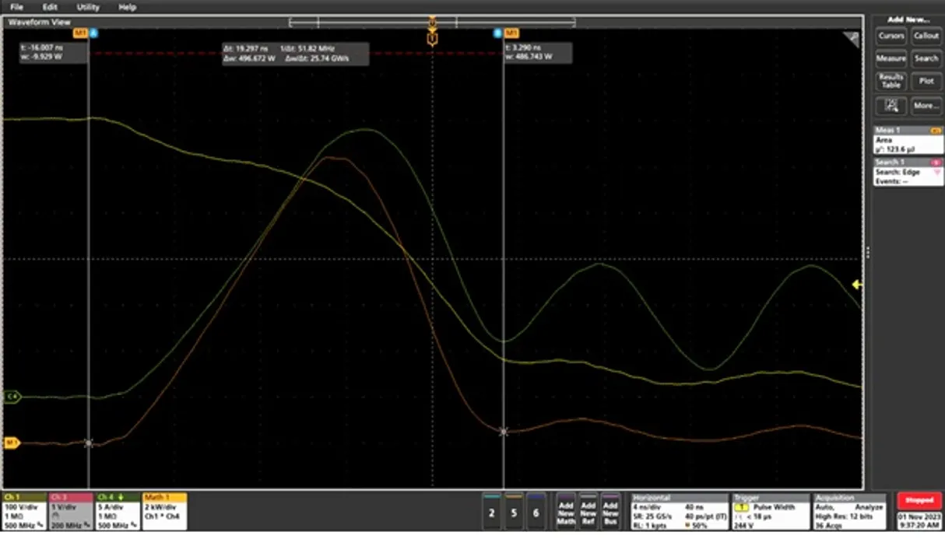This screenshot has width=945, height=560.
Task: Open the Math 1 settings badge
Action: click(x=164, y=511)
